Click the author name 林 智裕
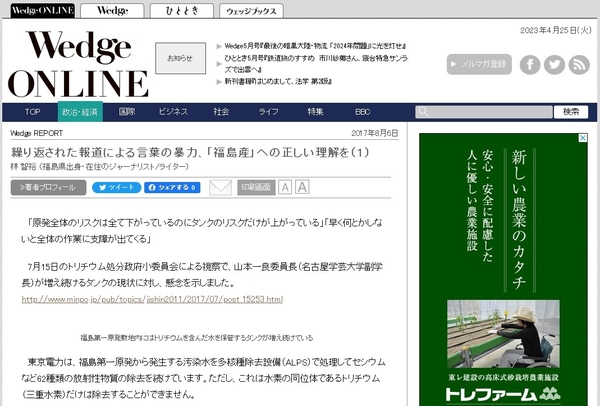The image size is (600, 406). pos(23,166)
